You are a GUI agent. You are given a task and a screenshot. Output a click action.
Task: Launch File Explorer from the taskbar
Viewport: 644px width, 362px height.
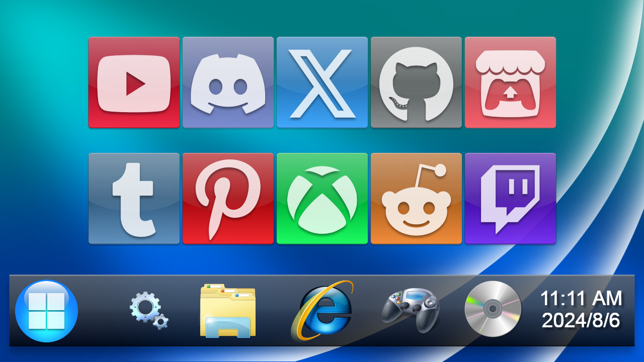tap(228, 310)
